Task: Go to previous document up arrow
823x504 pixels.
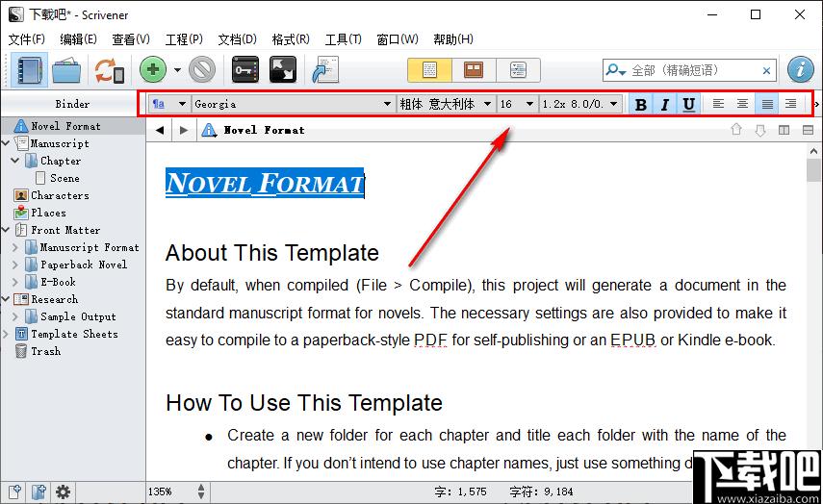Action: [x=736, y=130]
